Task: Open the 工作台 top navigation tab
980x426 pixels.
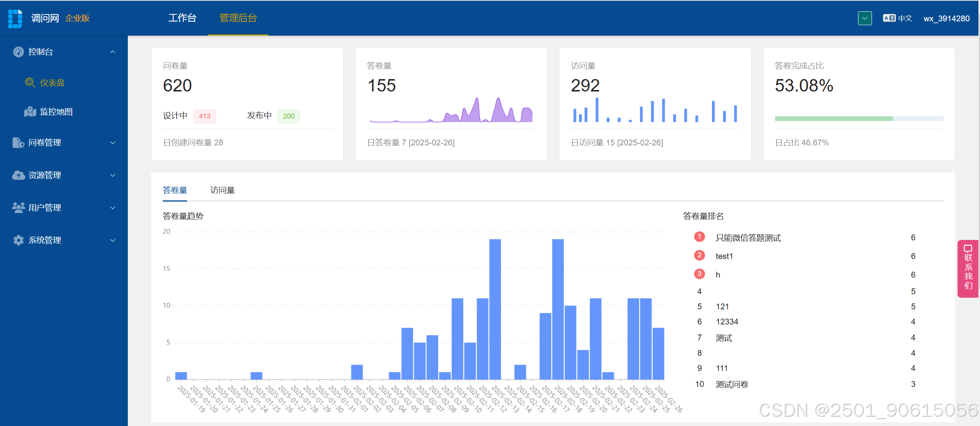Action: (x=182, y=18)
